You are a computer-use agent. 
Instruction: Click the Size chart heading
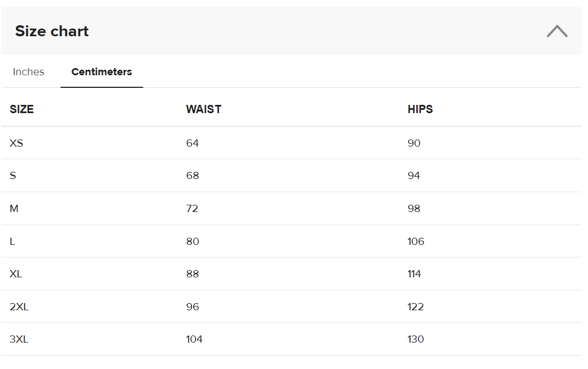(52, 31)
